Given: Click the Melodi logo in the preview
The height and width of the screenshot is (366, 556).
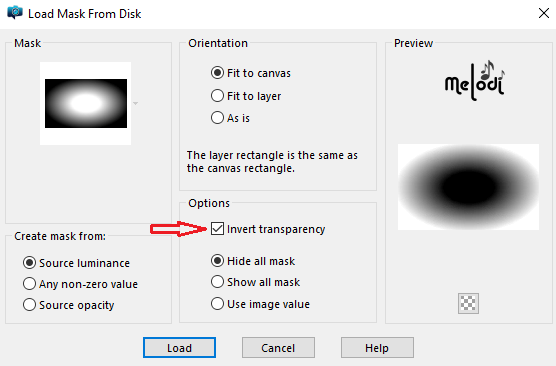Looking at the screenshot, I should (475, 81).
